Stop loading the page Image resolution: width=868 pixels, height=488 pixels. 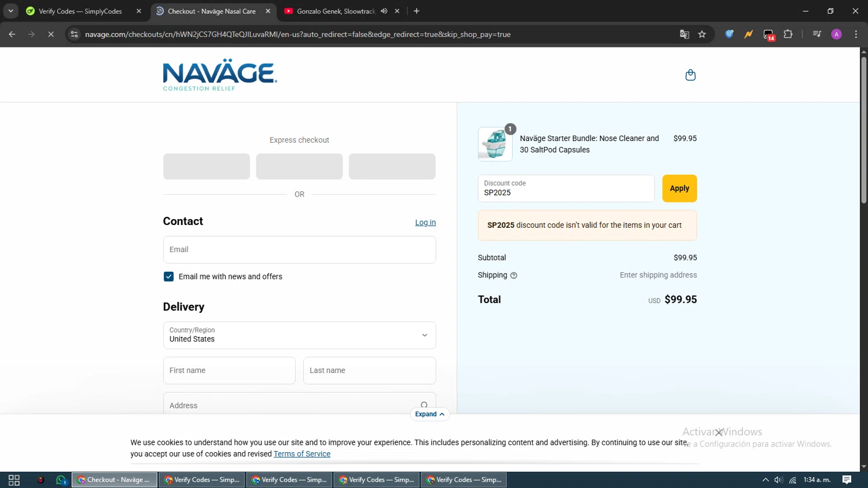point(51,35)
